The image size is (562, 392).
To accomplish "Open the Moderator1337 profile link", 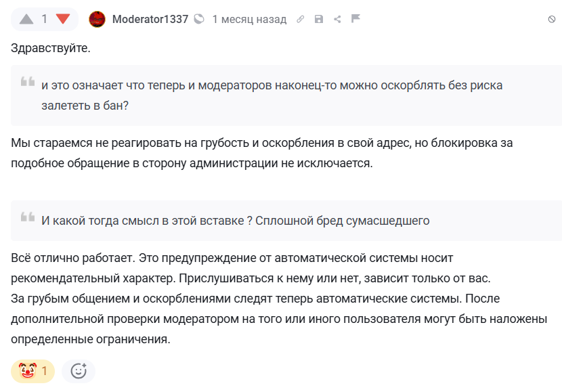I will tap(150, 19).
